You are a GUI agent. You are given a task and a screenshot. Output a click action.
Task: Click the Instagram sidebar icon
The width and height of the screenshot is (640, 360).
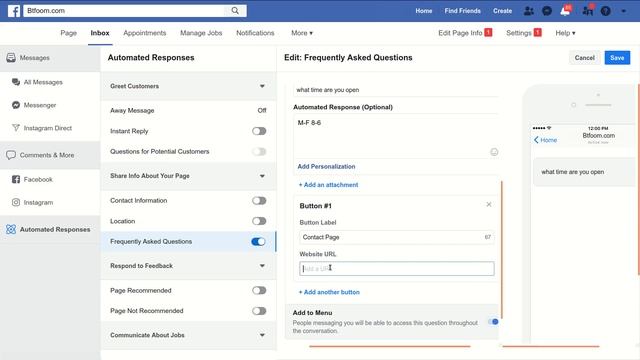click(x=16, y=202)
